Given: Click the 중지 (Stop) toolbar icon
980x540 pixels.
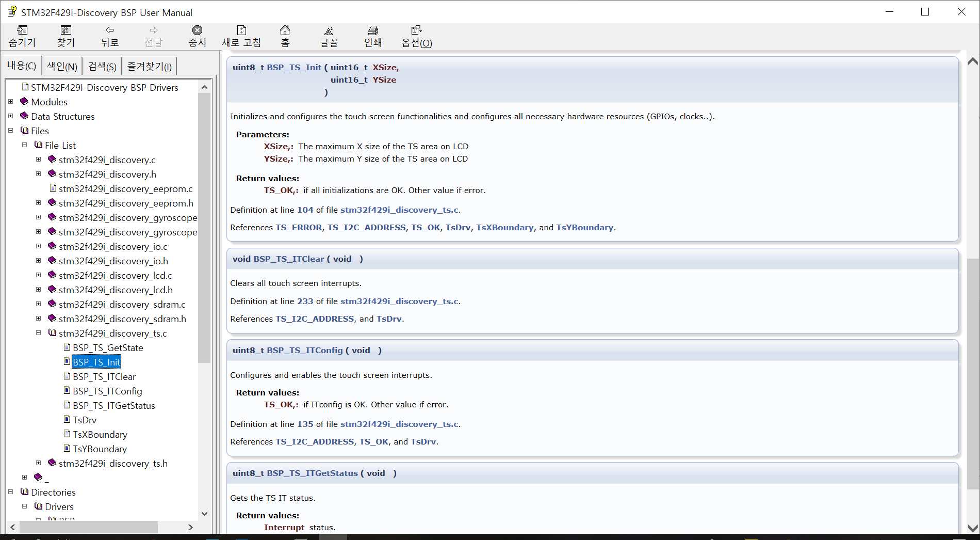Looking at the screenshot, I should 197,30.
